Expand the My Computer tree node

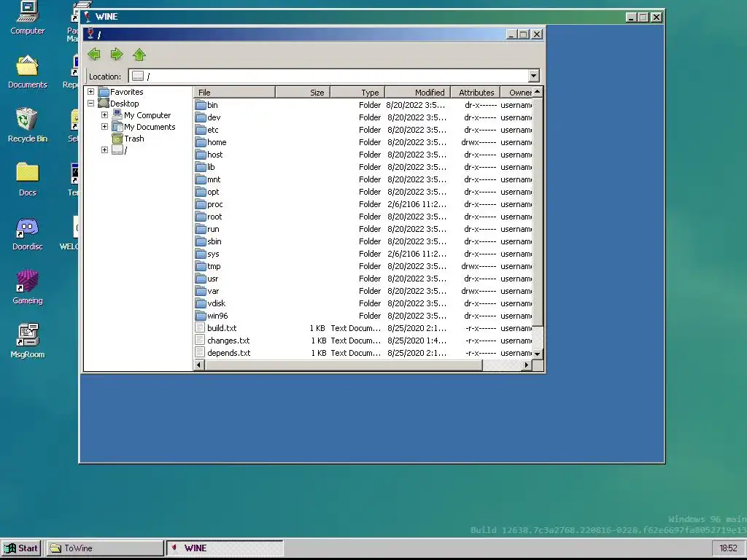pyautogui.click(x=105, y=114)
